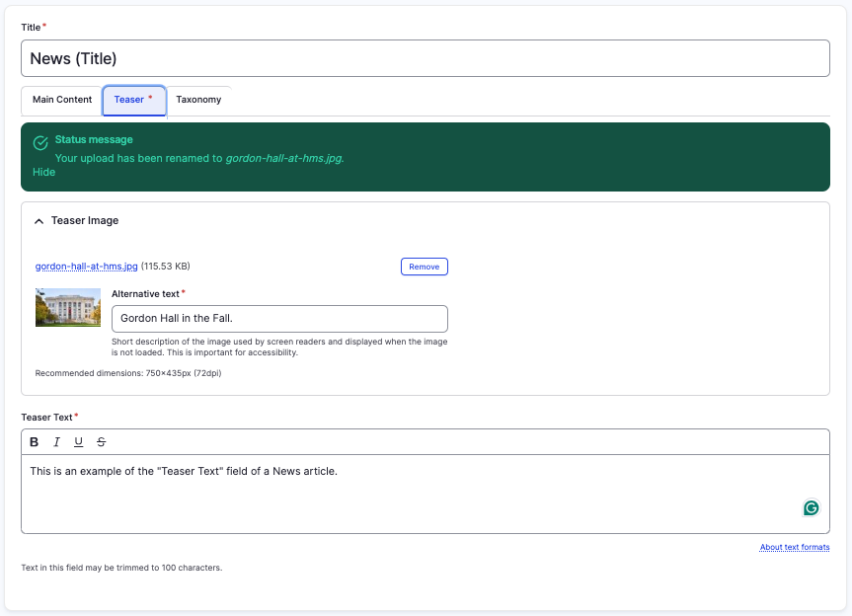Viewport: 852px width, 616px height.
Task: Focus the Title input field
Action: [425, 58]
